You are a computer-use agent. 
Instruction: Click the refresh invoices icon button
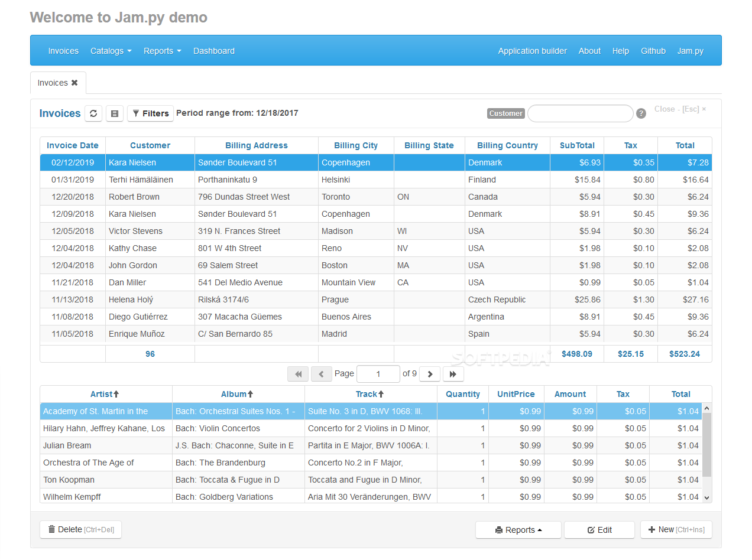click(x=93, y=113)
